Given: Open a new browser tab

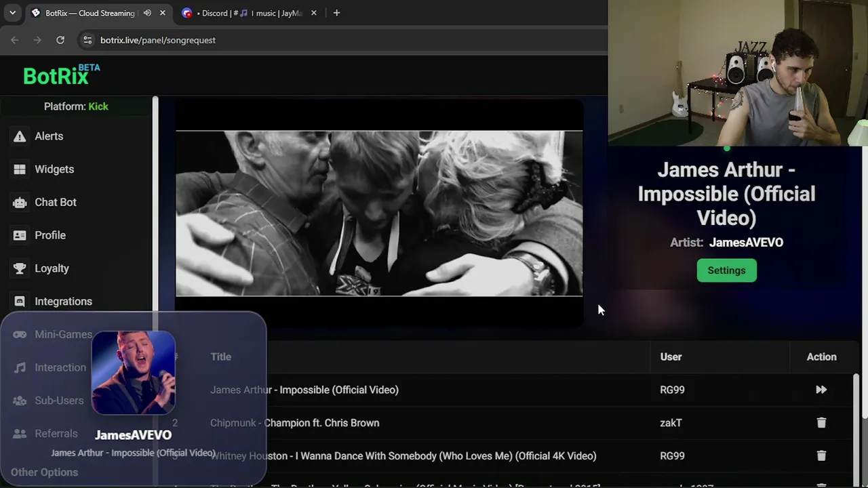Looking at the screenshot, I should point(336,13).
